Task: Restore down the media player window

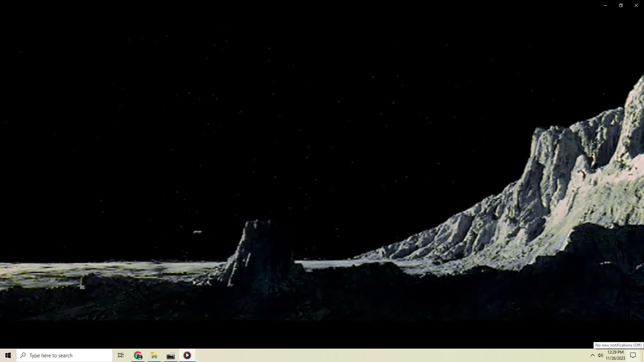Action: tap(621, 5)
